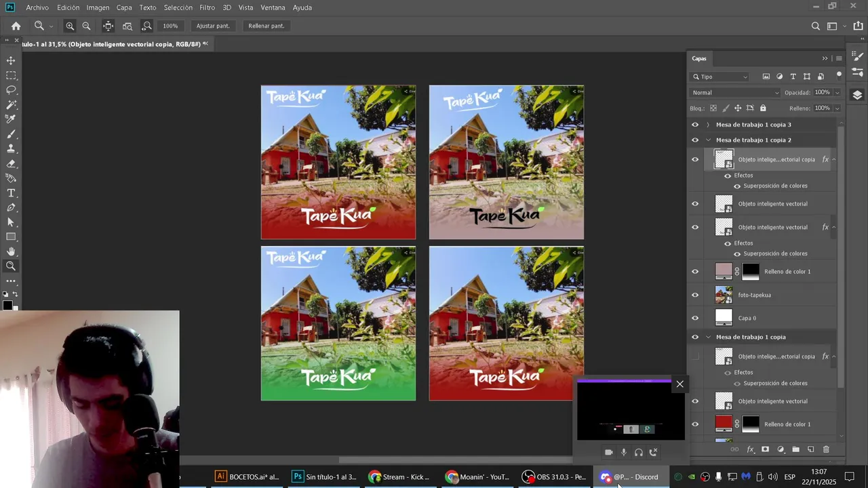Select the Rectangular Marquee tool
Image resolution: width=868 pixels, height=488 pixels.
point(11,75)
